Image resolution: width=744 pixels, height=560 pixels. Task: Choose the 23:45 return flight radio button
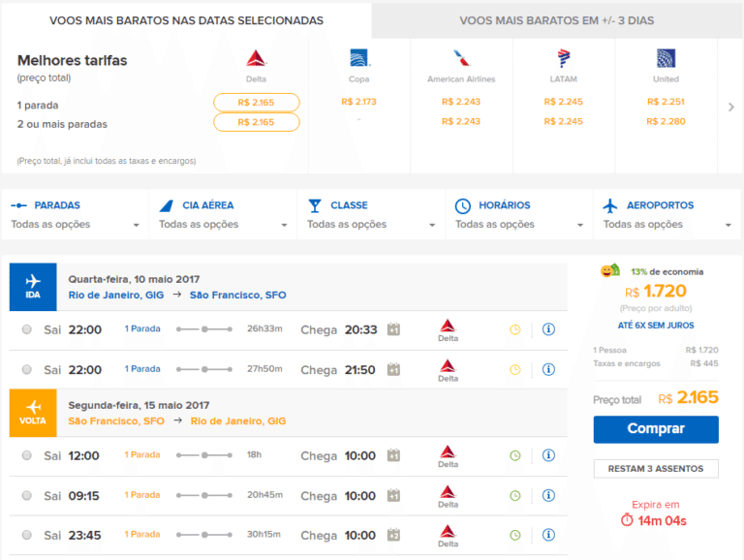tap(26, 535)
